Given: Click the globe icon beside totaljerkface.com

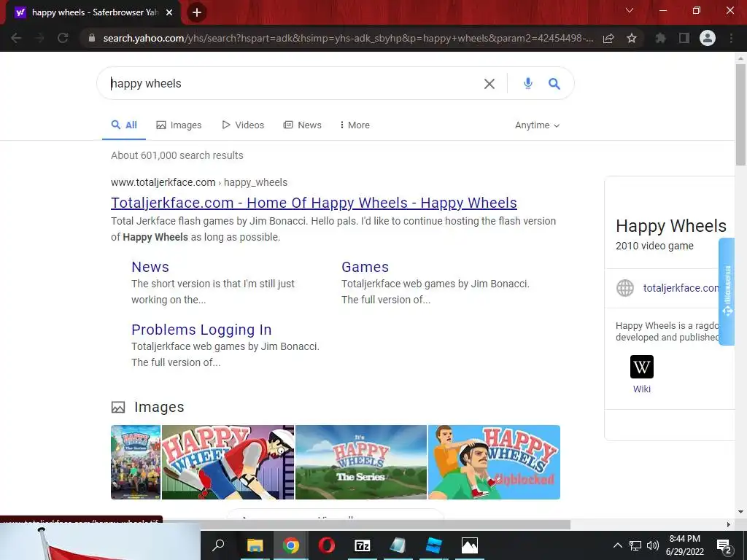Looking at the screenshot, I should (625, 287).
